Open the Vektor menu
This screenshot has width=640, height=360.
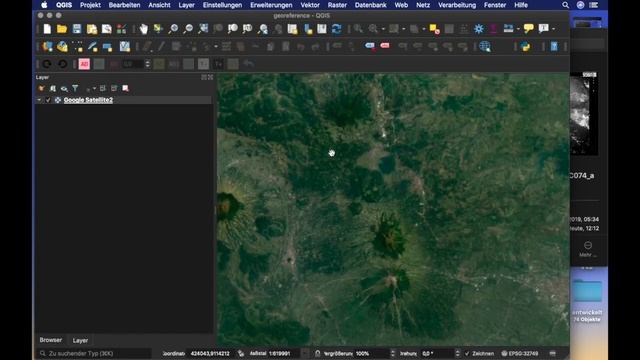[310, 5]
